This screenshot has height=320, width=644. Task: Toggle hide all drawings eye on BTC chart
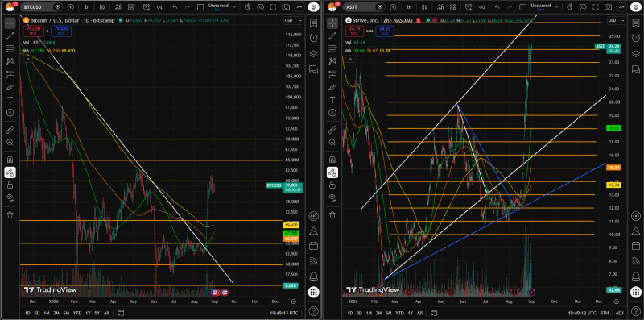(x=10, y=197)
